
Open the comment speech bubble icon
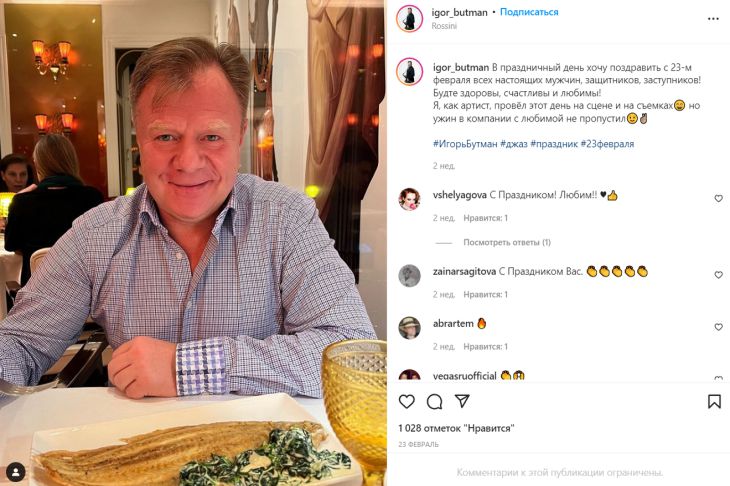click(x=434, y=401)
